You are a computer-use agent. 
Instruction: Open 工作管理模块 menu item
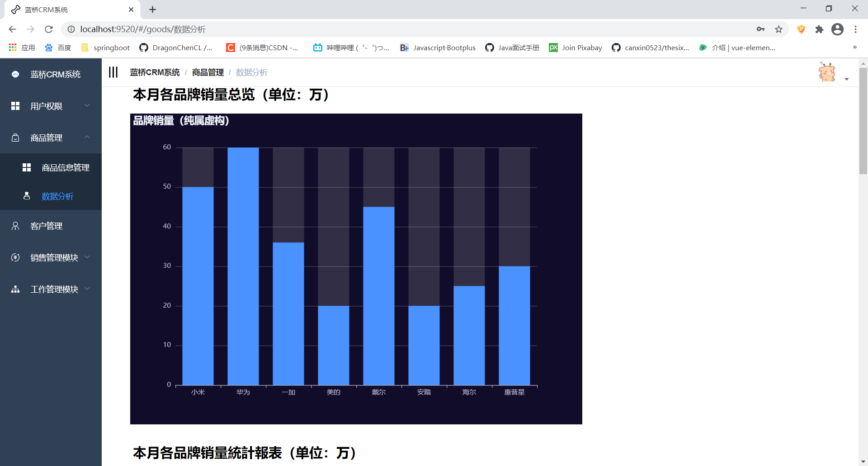pos(51,289)
